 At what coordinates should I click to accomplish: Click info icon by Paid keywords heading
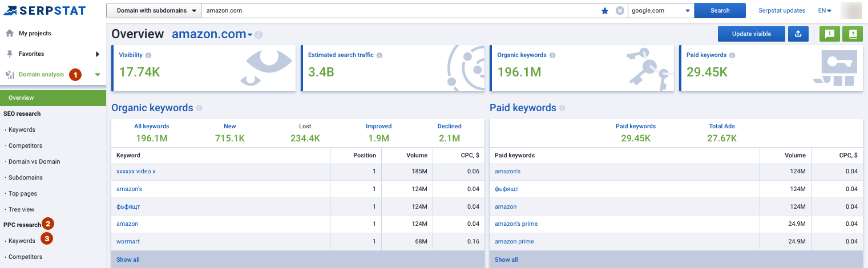(562, 108)
